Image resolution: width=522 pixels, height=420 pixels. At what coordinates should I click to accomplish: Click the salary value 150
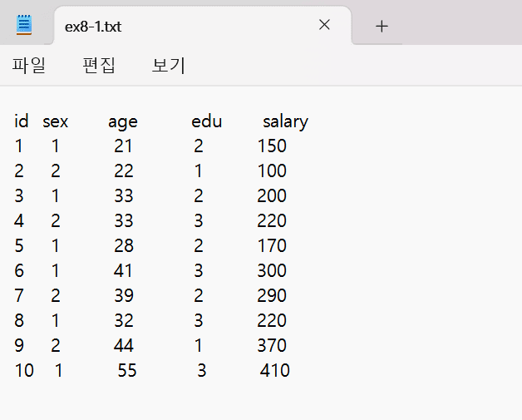click(272, 146)
